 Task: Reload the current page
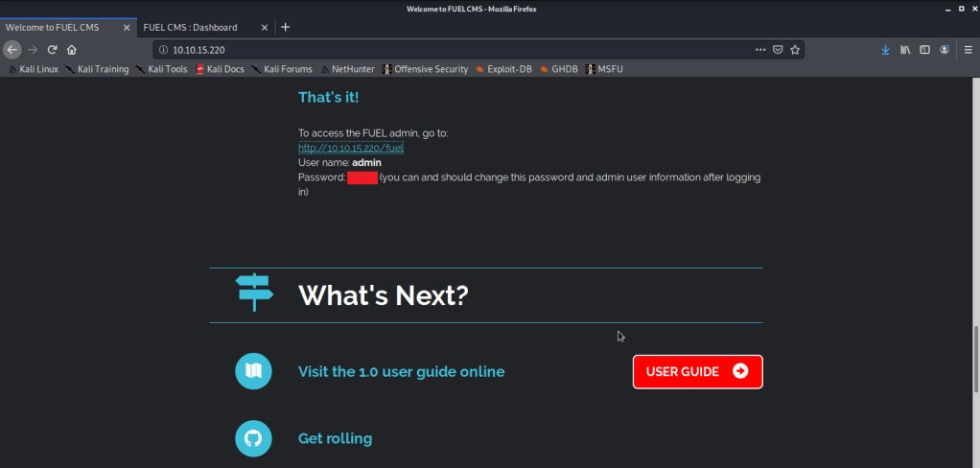(52, 49)
